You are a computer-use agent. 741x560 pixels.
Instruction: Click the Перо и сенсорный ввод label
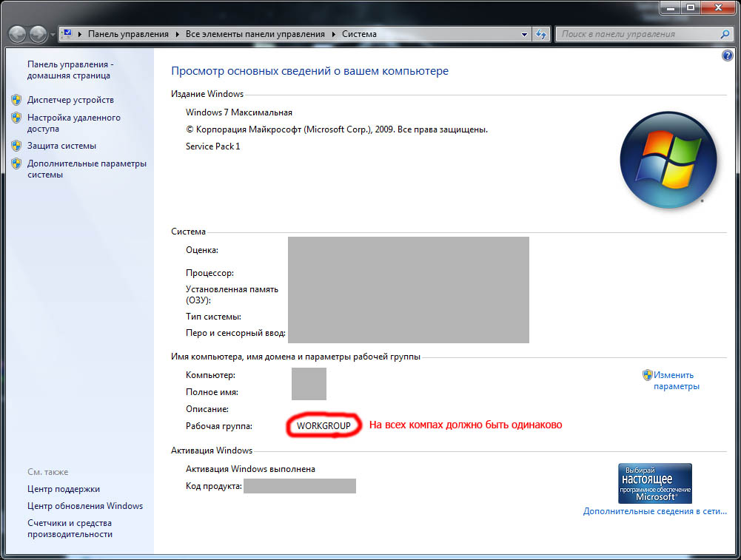(235, 333)
